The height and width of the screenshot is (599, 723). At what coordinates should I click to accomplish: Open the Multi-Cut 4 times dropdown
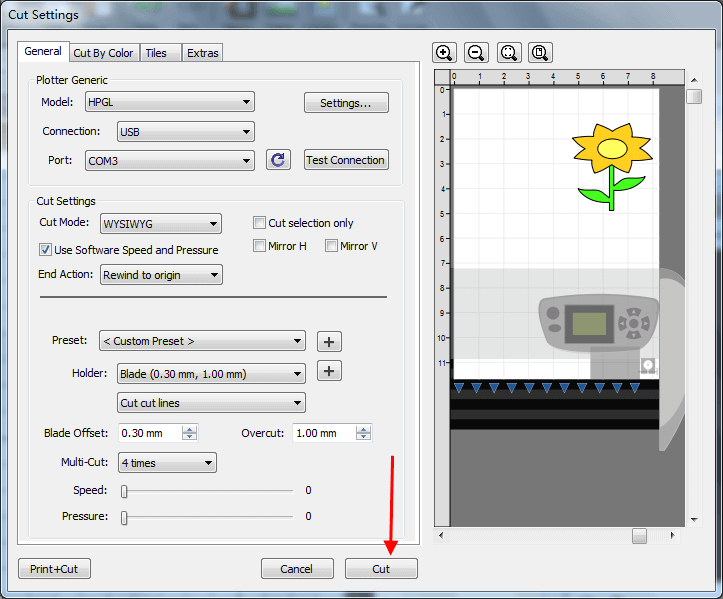(167, 463)
